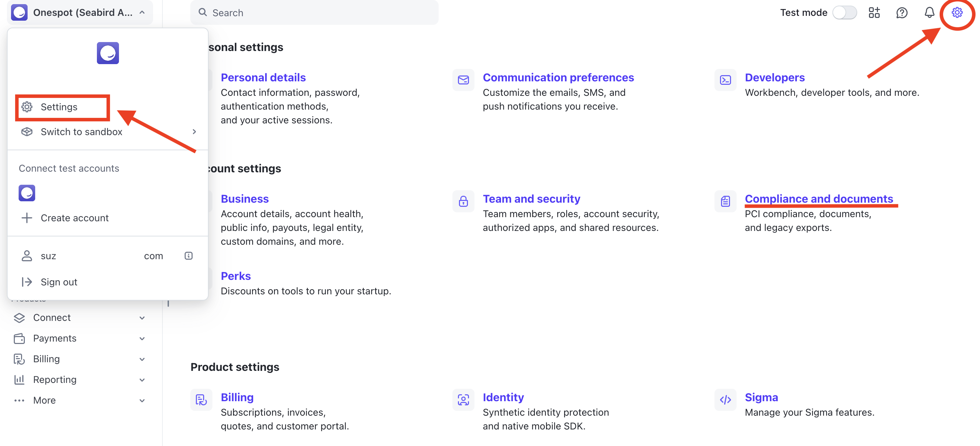The image size is (980, 446).
Task: Expand the Reporting sidebar section
Action: [x=80, y=379]
